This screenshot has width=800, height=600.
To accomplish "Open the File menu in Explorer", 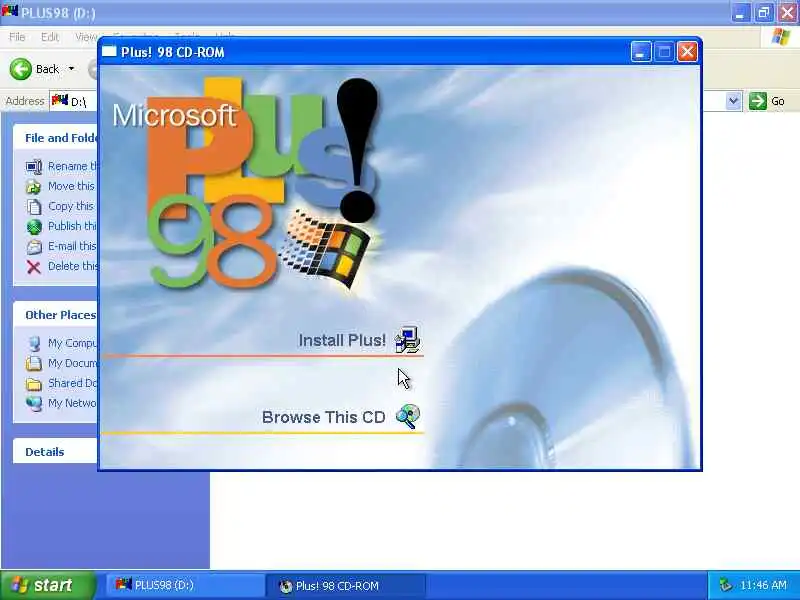I will tap(17, 37).
